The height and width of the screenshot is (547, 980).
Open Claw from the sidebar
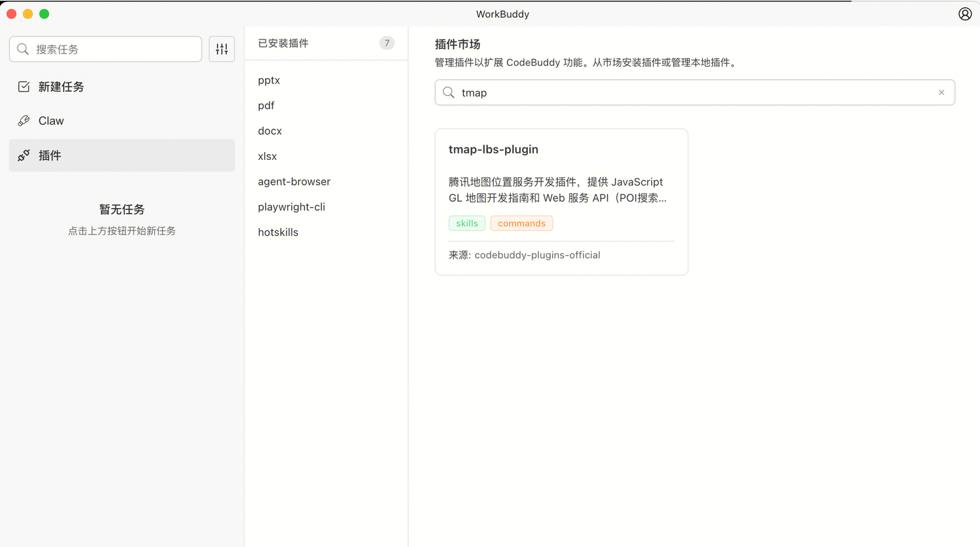51,121
